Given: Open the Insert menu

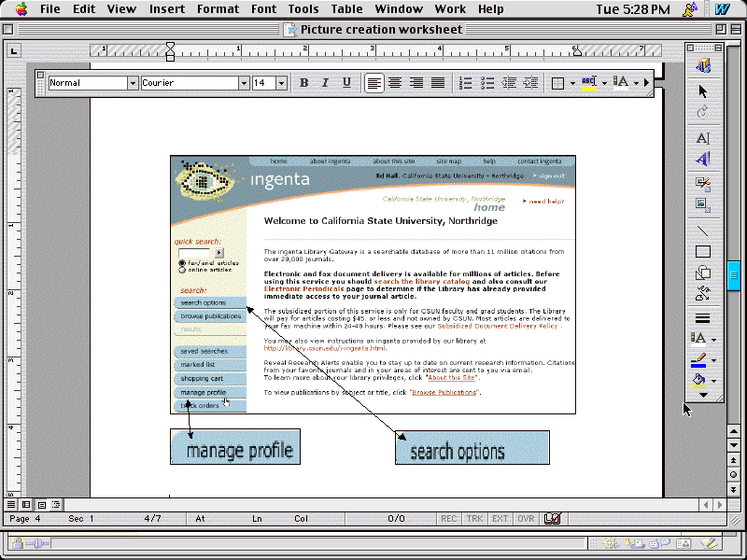Looking at the screenshot, I should pos(167,9).
